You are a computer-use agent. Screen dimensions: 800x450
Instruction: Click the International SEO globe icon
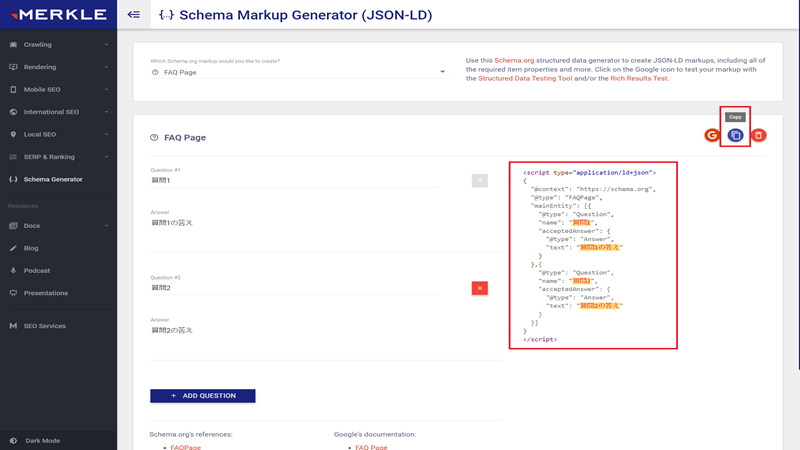tap(13, 112)
